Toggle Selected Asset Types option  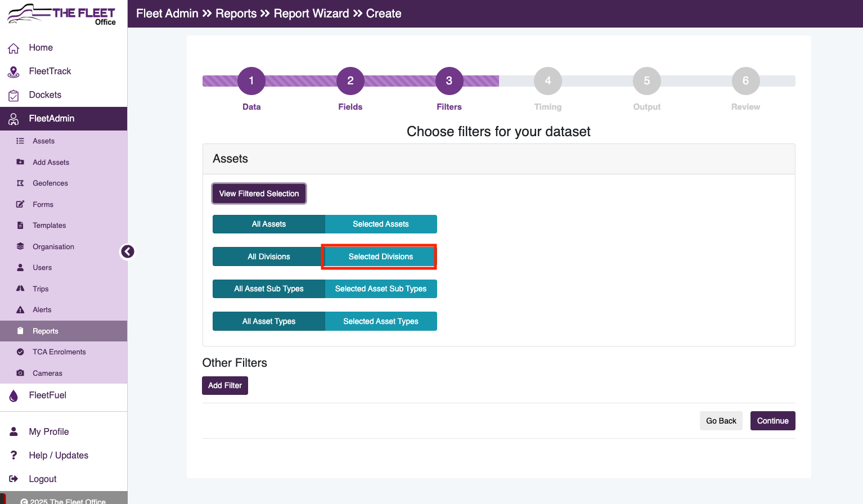(x=381, y=321)
